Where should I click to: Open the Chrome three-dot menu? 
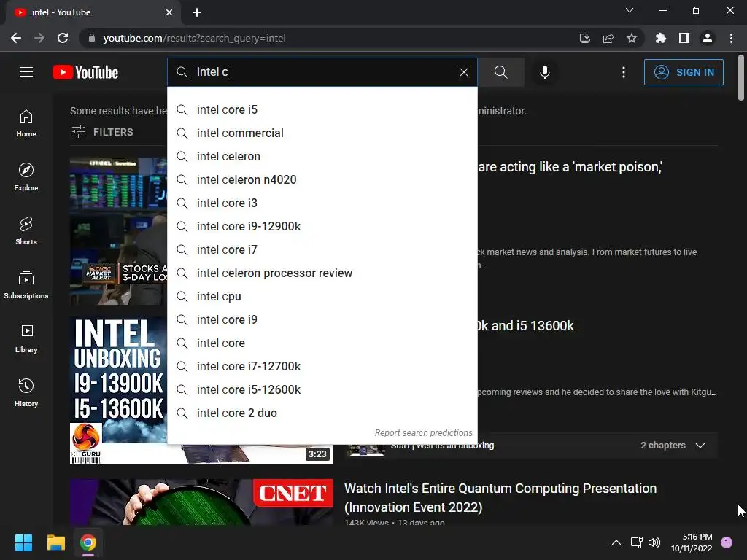(x=731, y=38)
